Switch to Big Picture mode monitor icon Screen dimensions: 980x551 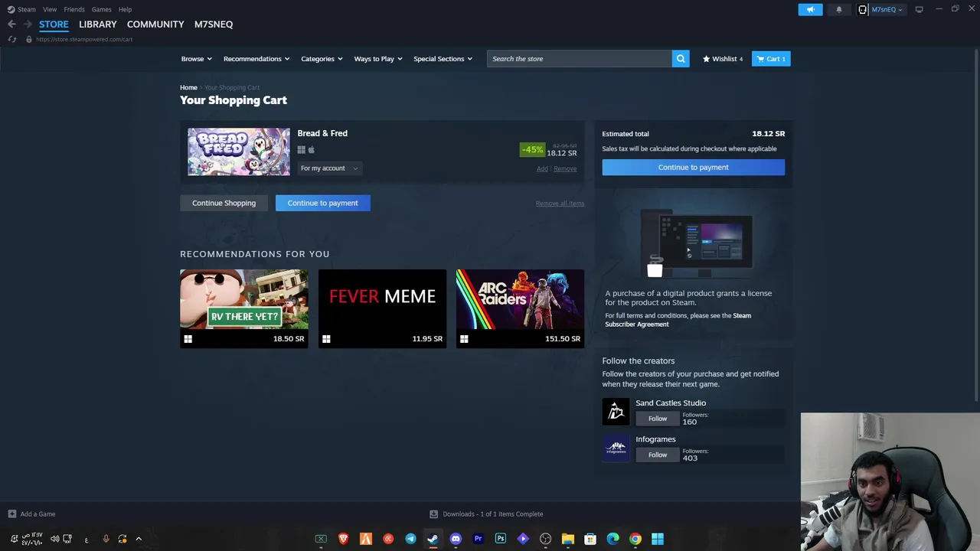(x=919, y=9)
